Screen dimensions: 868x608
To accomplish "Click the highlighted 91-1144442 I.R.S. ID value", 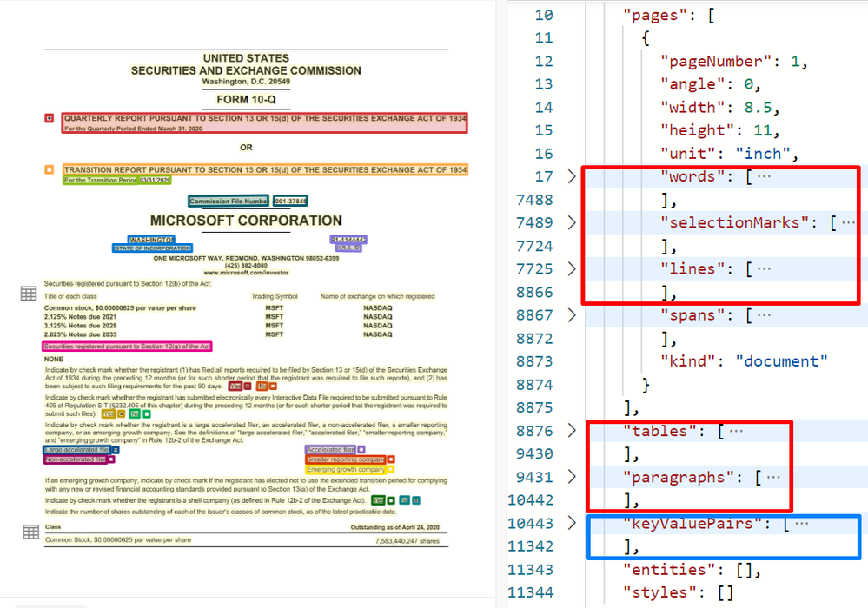I will (348, 240).
